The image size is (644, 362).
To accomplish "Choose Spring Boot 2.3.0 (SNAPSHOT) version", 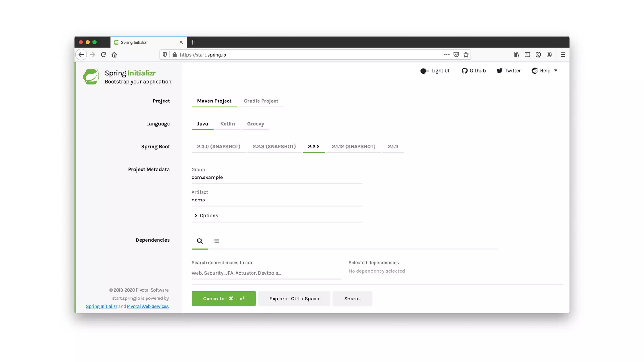I will (x=219, y=147).
